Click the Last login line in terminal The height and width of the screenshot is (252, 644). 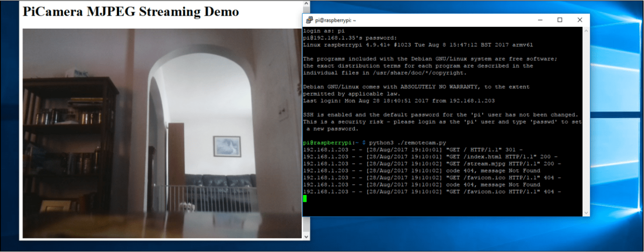pos(398,101)
